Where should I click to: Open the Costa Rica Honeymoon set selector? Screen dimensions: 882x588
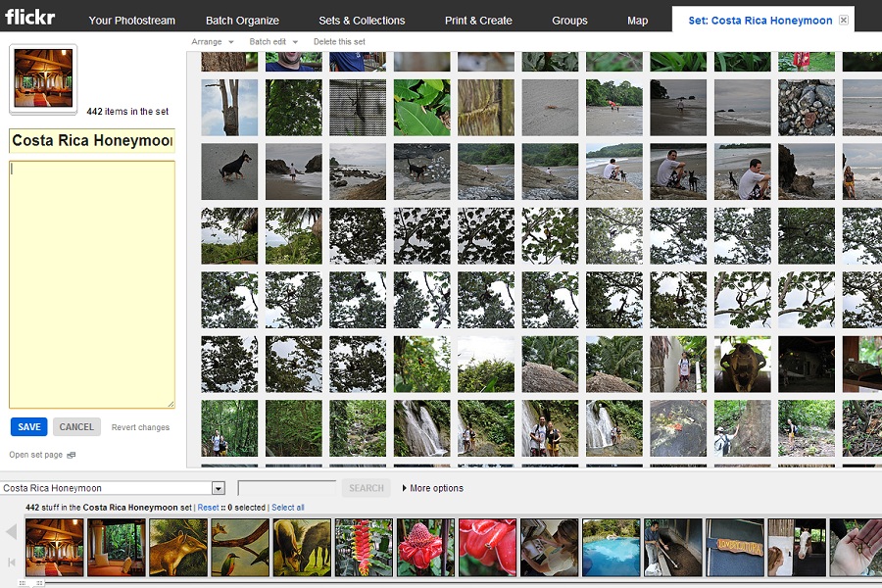click(113, 487)
